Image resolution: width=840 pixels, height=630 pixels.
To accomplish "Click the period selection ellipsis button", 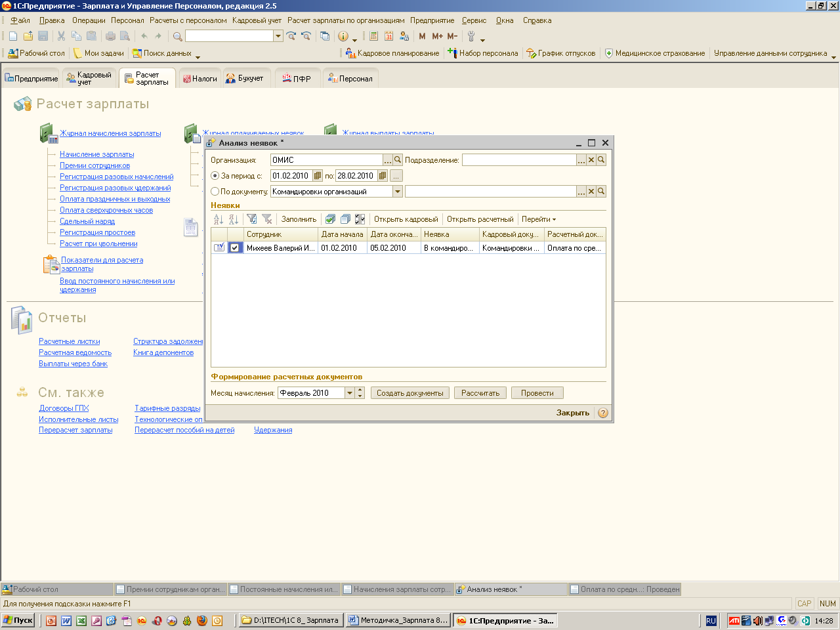I will click(396, 176).
